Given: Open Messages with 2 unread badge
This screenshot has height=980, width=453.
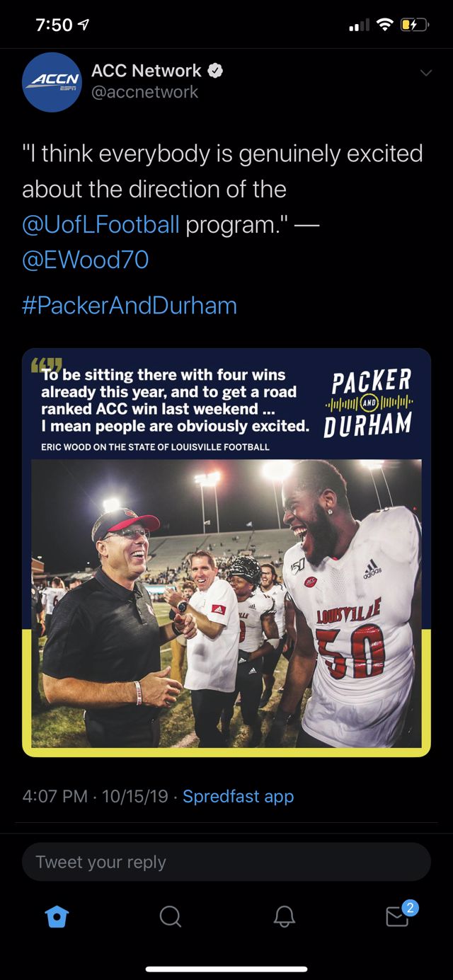Looking at the screenshot, I should click(398, 916).
